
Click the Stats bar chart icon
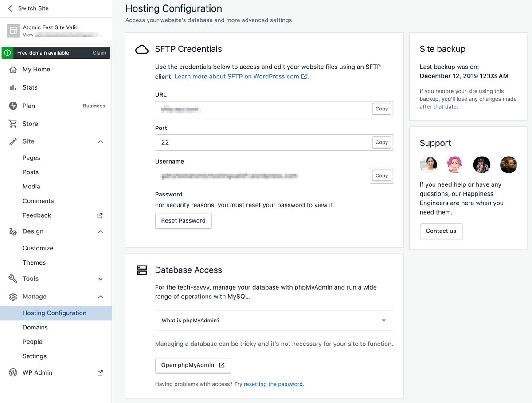(13, 87)
